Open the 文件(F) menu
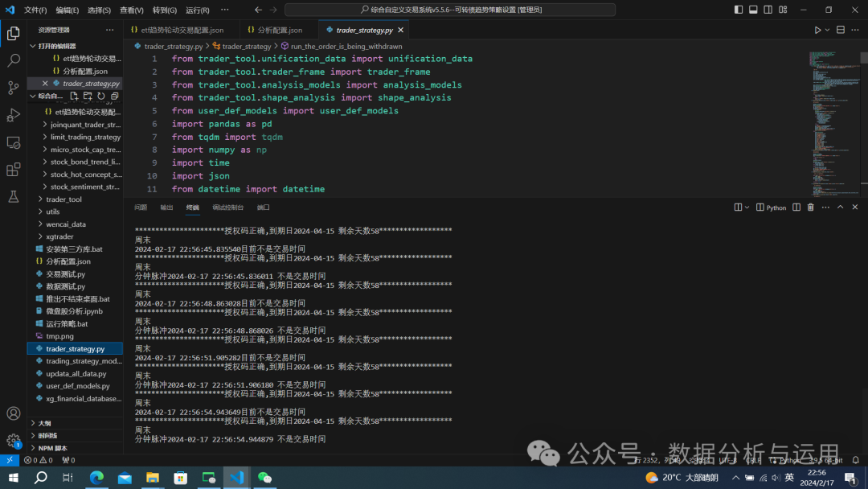 pos(35,10)
